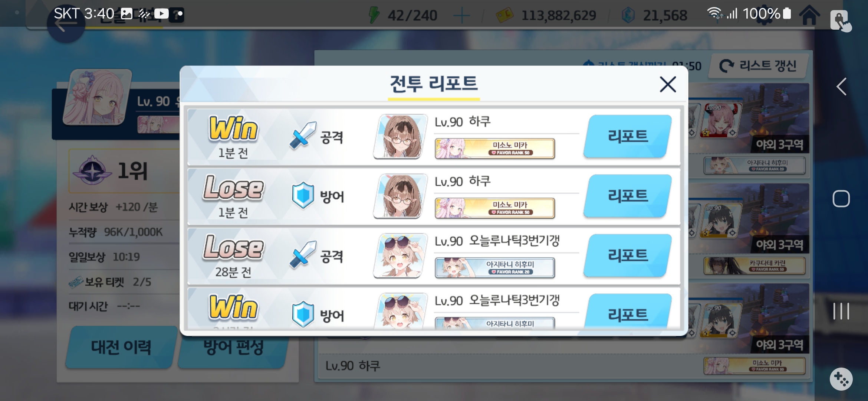Tap the gold credits currency icon
Image resolution: width=868 pixels, height=401 pixels.
pyautogui.click(x=504, y=16)
